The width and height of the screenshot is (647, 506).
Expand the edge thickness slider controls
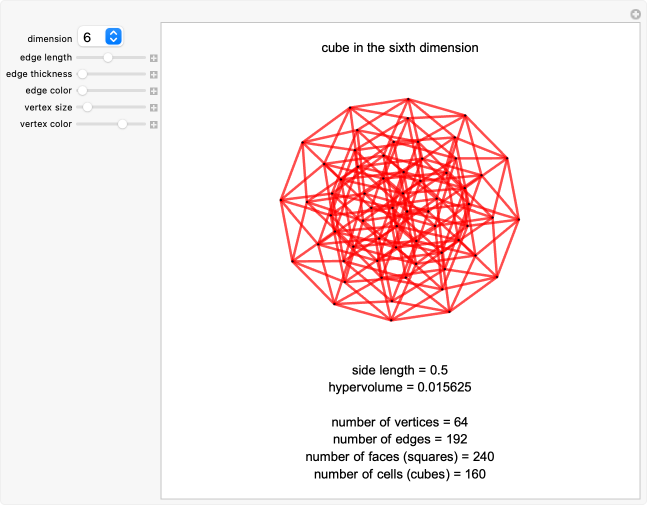[154, 74]
